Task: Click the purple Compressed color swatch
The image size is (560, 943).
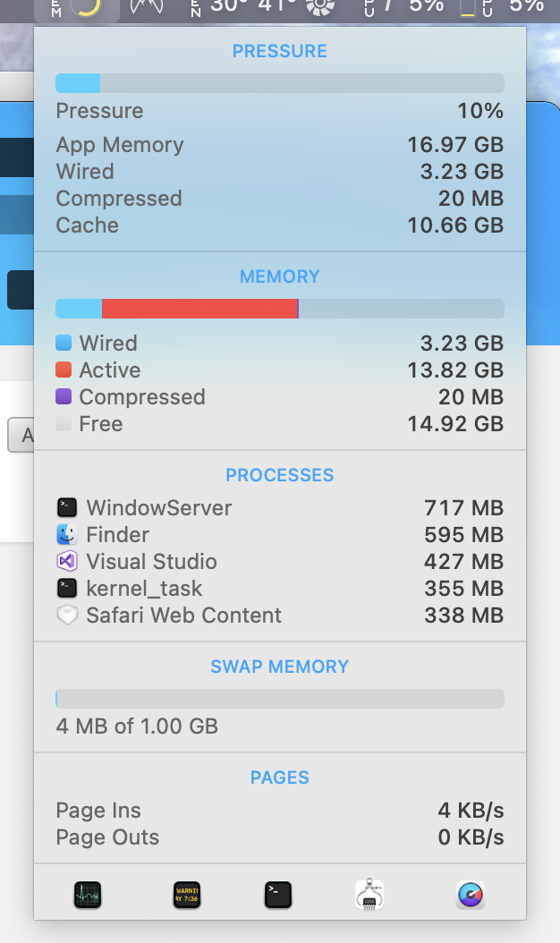Action: [64, 396]
